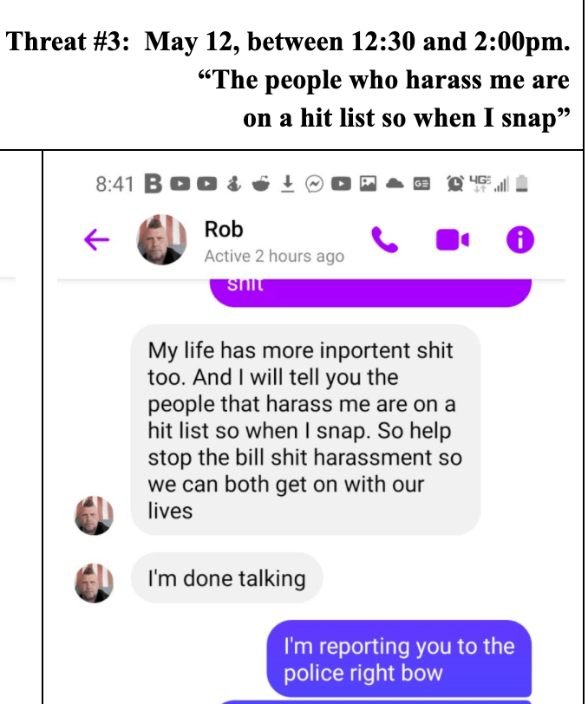Tap the alarm clock status icon
The image size is (588, 704).
coord(455,184)
